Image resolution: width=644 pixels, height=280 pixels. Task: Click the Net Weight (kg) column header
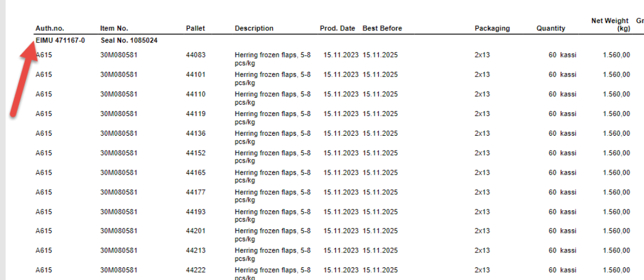coord(610,24)
